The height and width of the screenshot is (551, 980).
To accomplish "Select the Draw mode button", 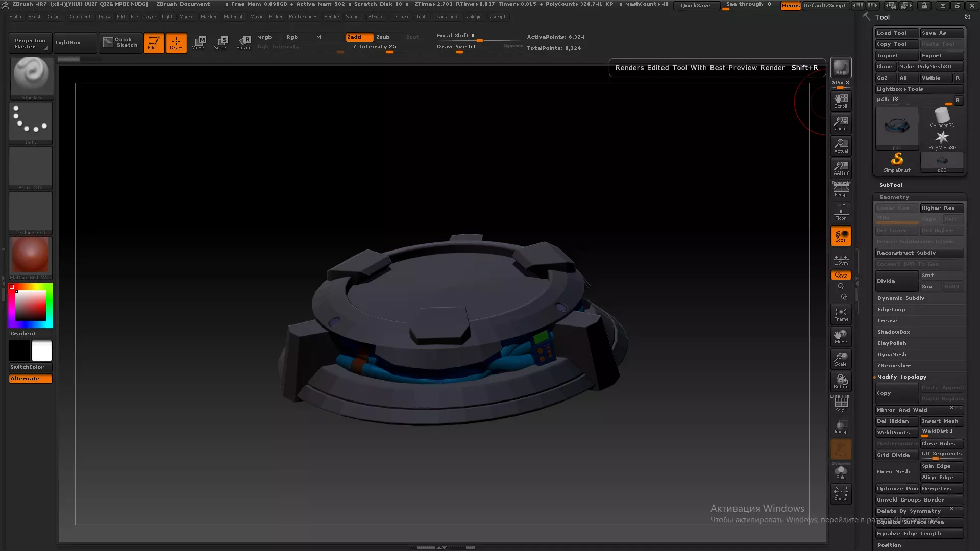I will click(176, 43).
